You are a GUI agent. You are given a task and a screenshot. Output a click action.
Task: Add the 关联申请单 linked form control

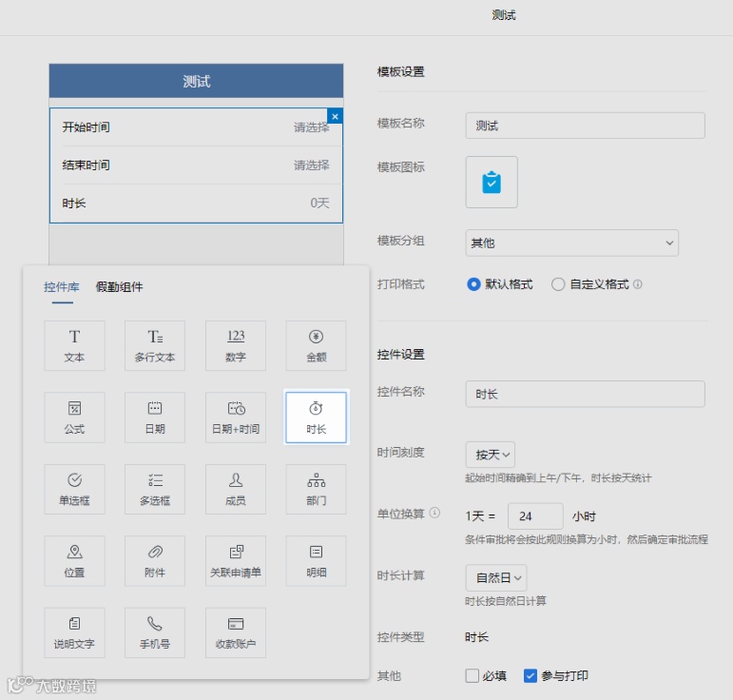point(236,560)
